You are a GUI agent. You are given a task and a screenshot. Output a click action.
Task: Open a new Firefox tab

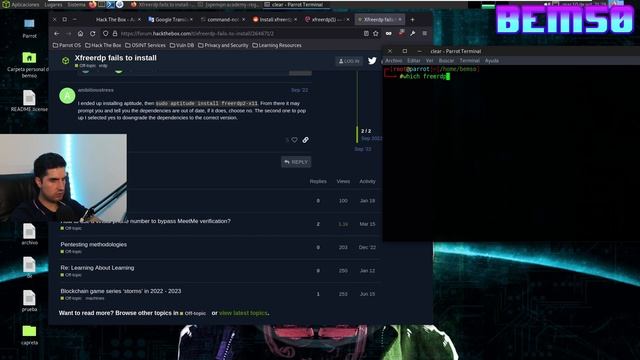pyautogui.click(x=412, y=19)
